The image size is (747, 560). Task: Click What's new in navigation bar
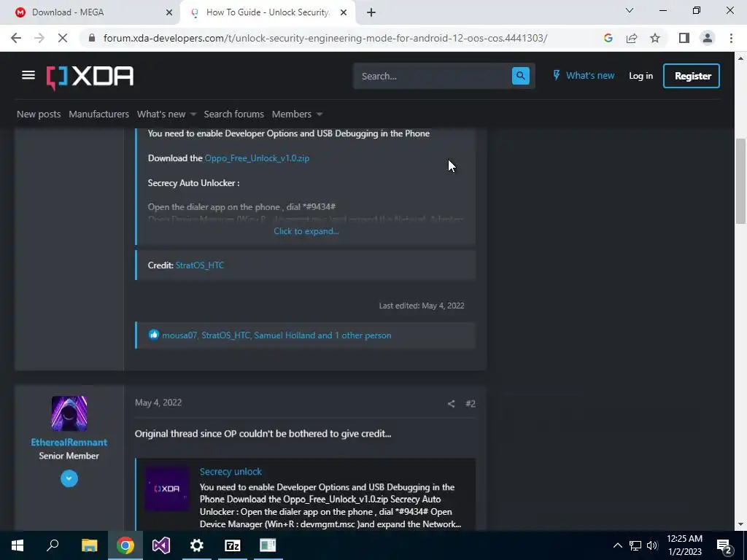[x=161, y=114]
